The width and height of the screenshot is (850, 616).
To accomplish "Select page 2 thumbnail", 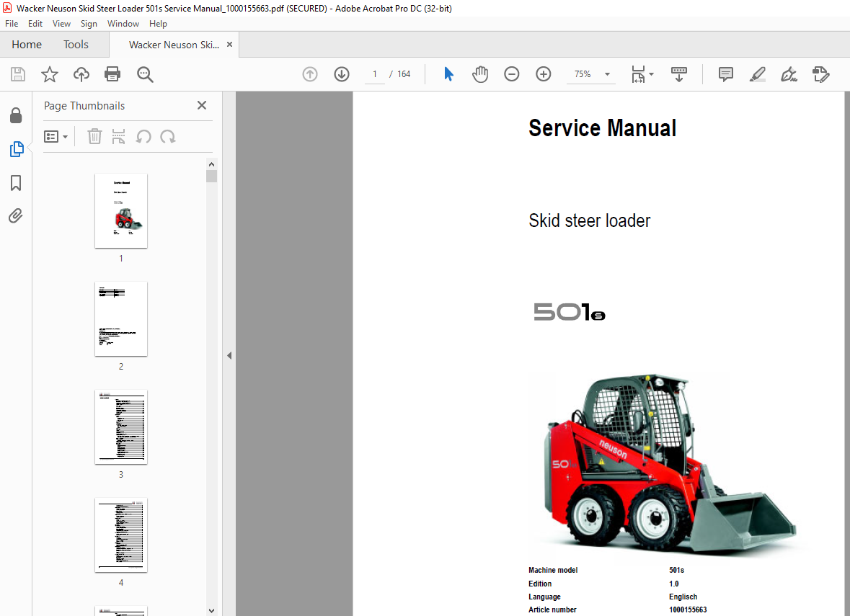I will tap(121, 318).
